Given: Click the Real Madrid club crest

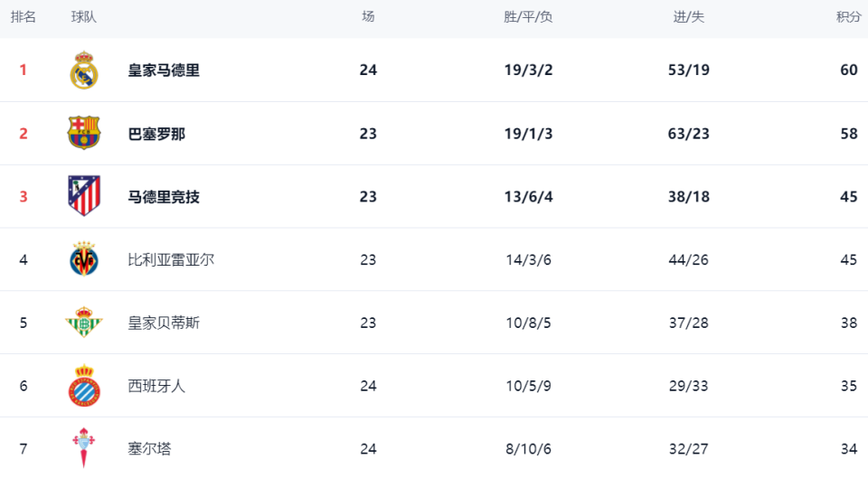Looking at the screenshot, I should (84, 70).
